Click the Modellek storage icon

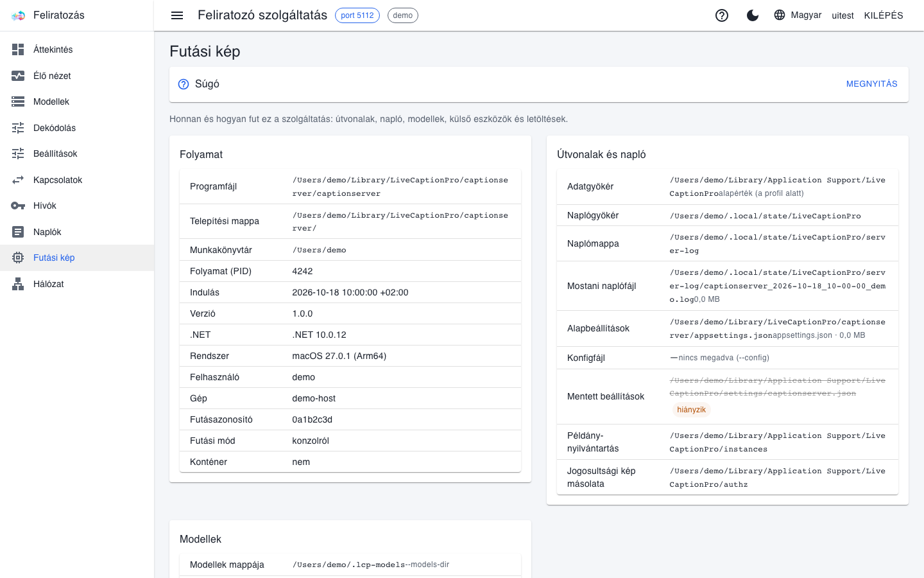[18, 101]
